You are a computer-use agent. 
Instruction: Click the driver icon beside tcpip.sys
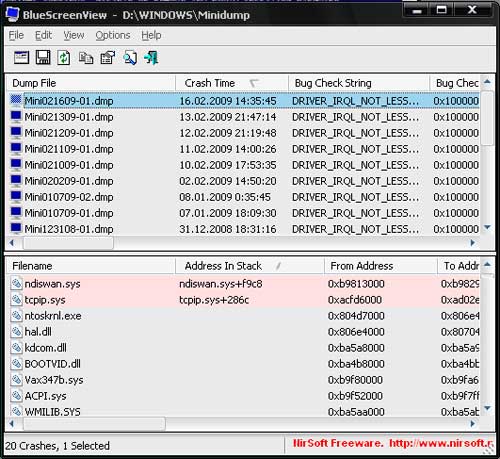point(16,299)
